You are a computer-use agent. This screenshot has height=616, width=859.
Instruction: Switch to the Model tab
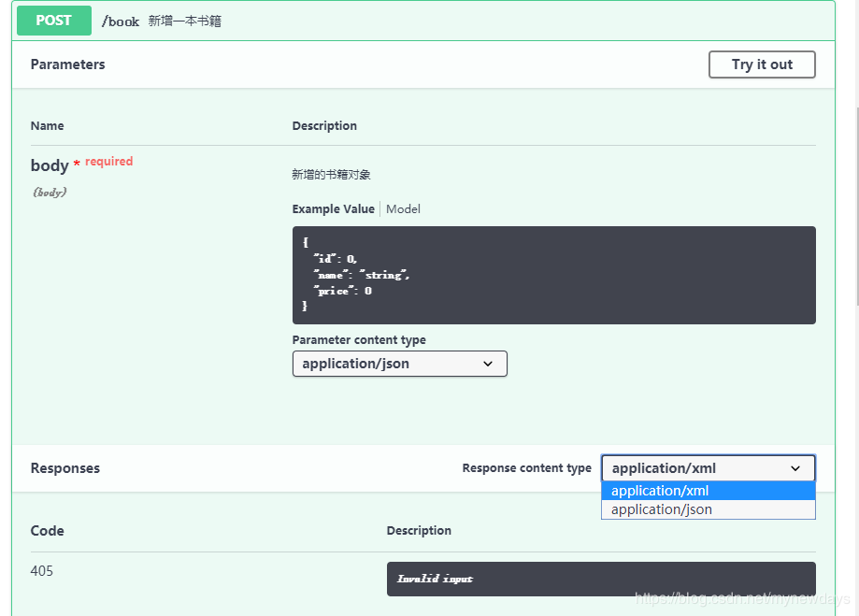[403, 209]
